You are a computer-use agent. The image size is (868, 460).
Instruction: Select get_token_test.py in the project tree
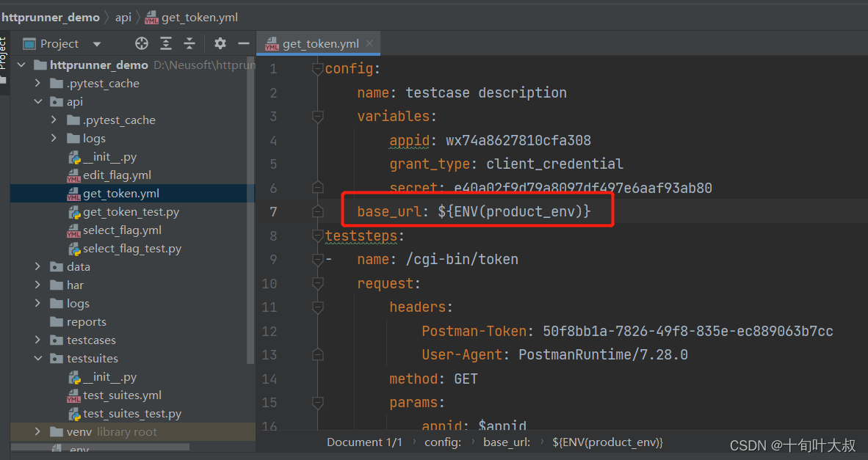131,212
